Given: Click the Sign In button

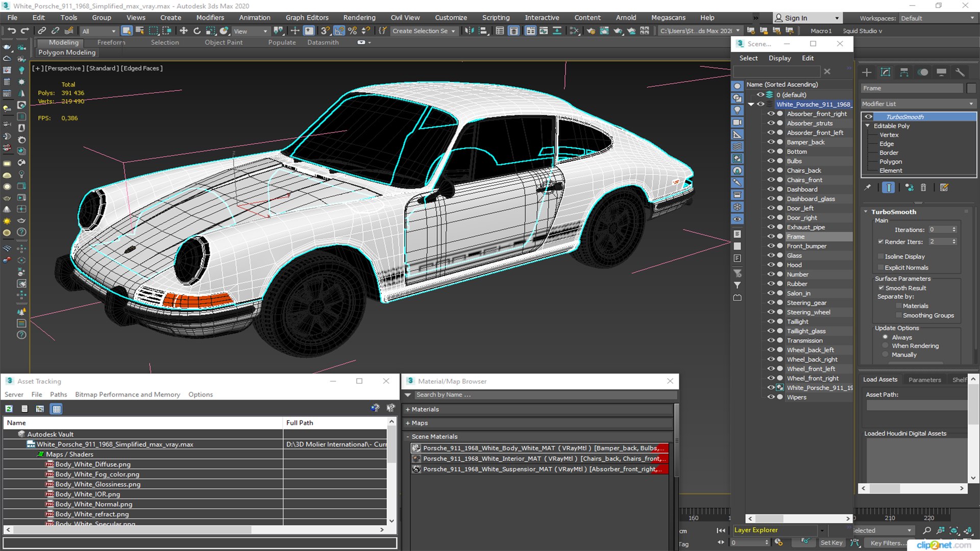Looking at the screenshot, I should pos(807,18).
